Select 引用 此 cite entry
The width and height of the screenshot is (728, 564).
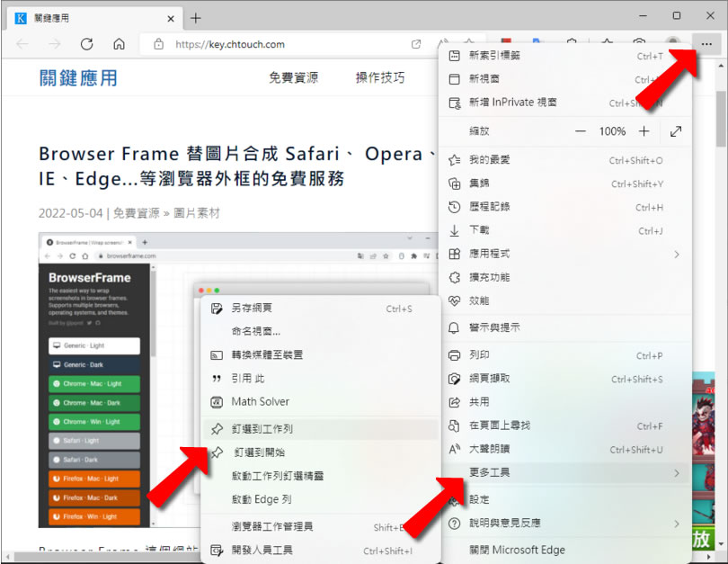pos(320,379)
